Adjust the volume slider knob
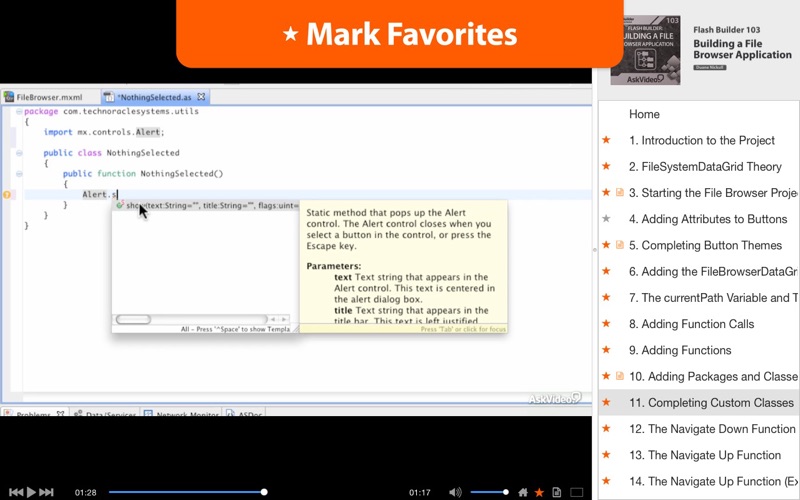This screenshot has width=800, height=500. 506,492
